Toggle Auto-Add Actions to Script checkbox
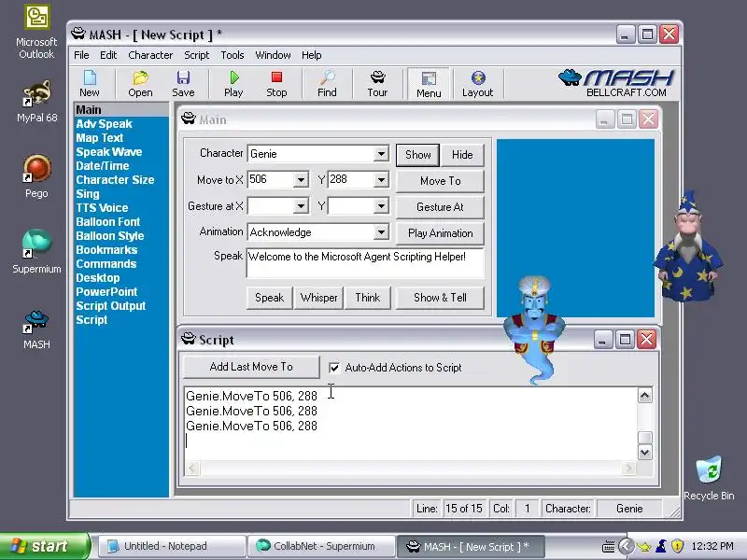 pyautogui.click(x=334, y=368)
